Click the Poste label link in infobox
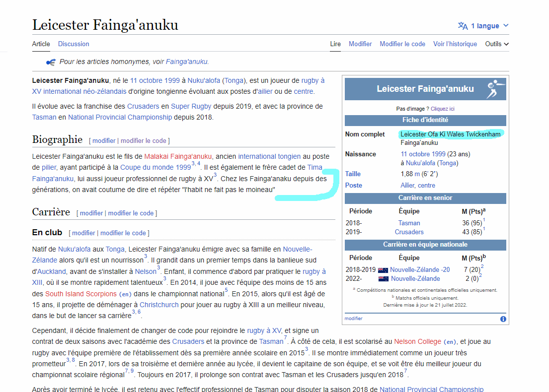This screenshot has width=549, height=392. coord(354,186)
